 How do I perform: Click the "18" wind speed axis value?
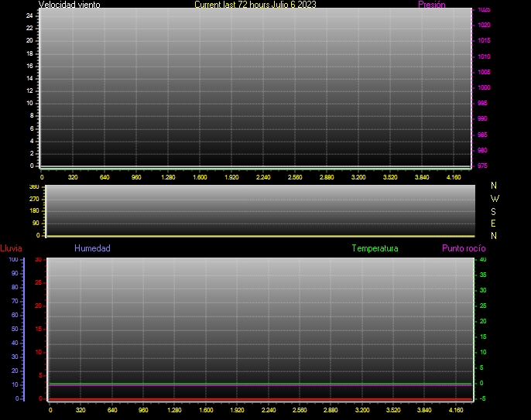[x=29, y=53]
